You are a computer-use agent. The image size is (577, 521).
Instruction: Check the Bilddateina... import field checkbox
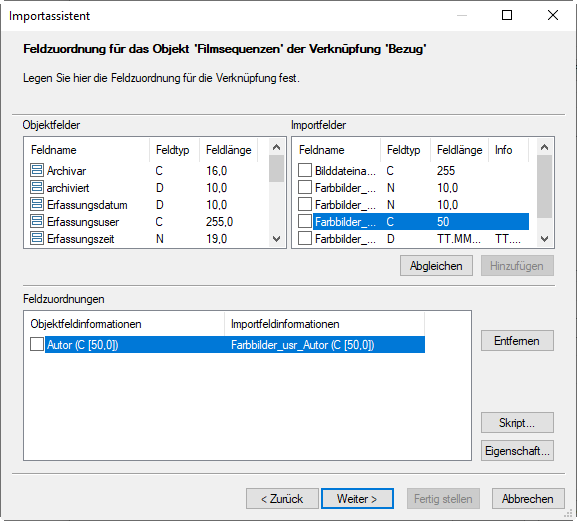pos(305,170)
